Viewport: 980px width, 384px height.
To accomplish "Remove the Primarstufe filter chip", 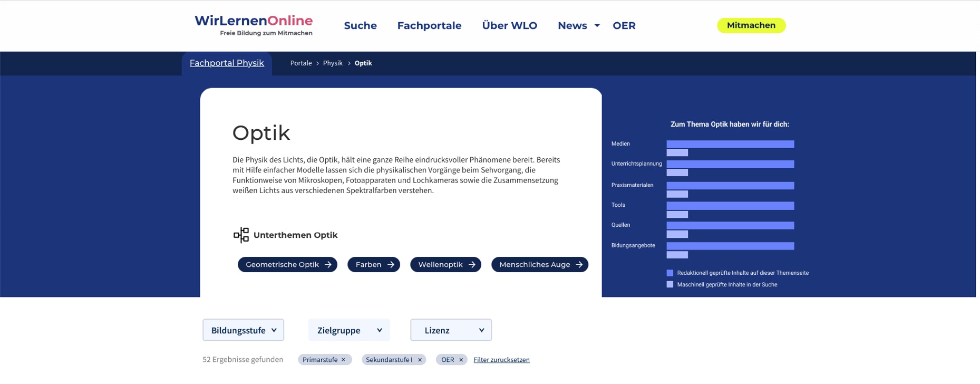I will [344, 360].
